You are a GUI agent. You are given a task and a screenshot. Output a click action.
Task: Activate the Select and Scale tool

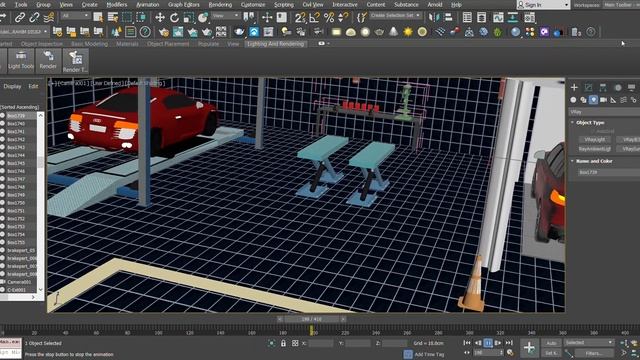click(x=189, y=18)
